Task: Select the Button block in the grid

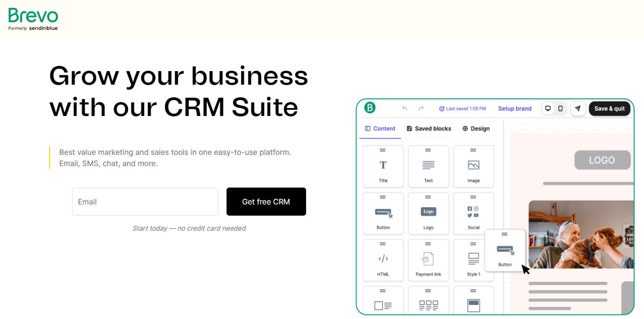Action: [383, 213]
